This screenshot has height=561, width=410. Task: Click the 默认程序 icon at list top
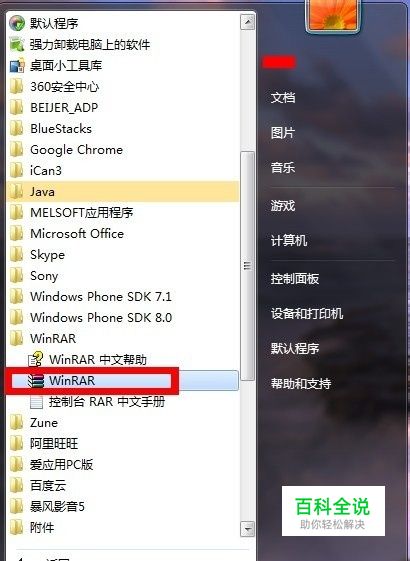(x=17, y=24)
